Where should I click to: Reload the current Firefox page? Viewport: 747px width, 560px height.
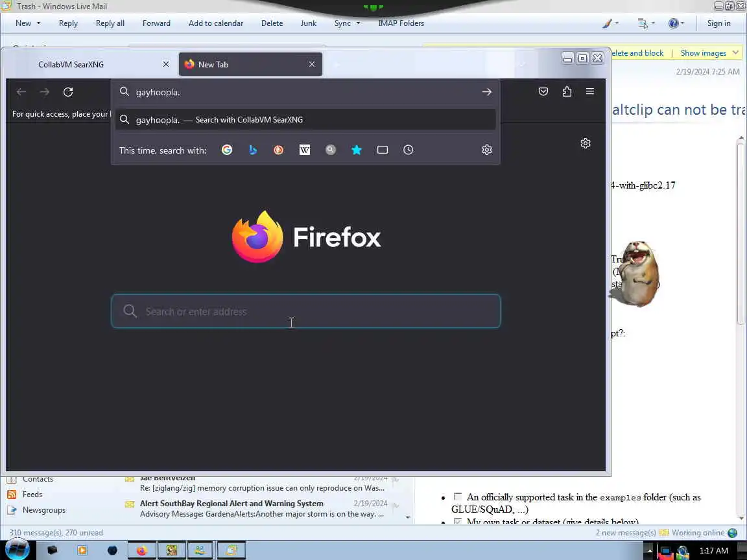point(68,92)
